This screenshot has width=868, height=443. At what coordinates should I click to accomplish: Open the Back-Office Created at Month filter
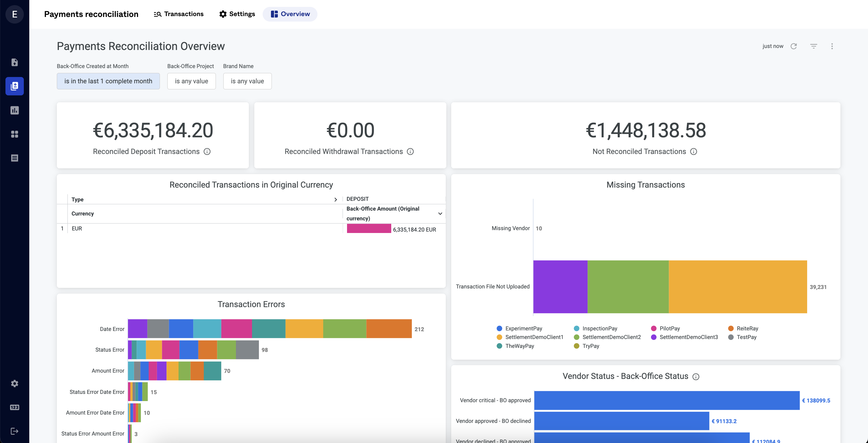(108, 81)
